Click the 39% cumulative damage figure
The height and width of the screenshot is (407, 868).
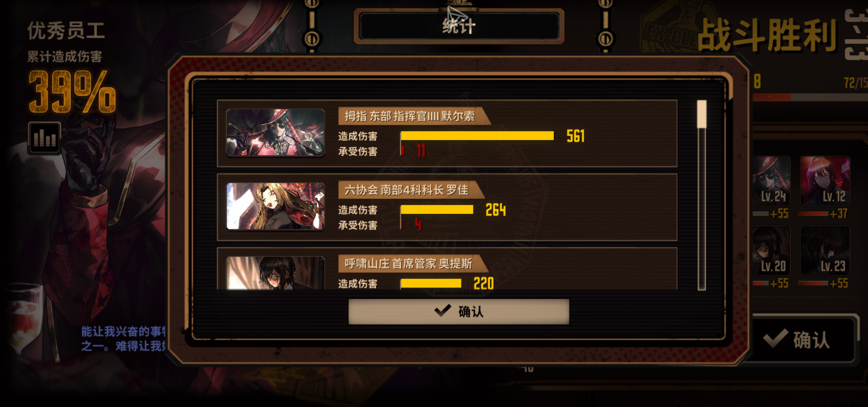coord(73,92)
